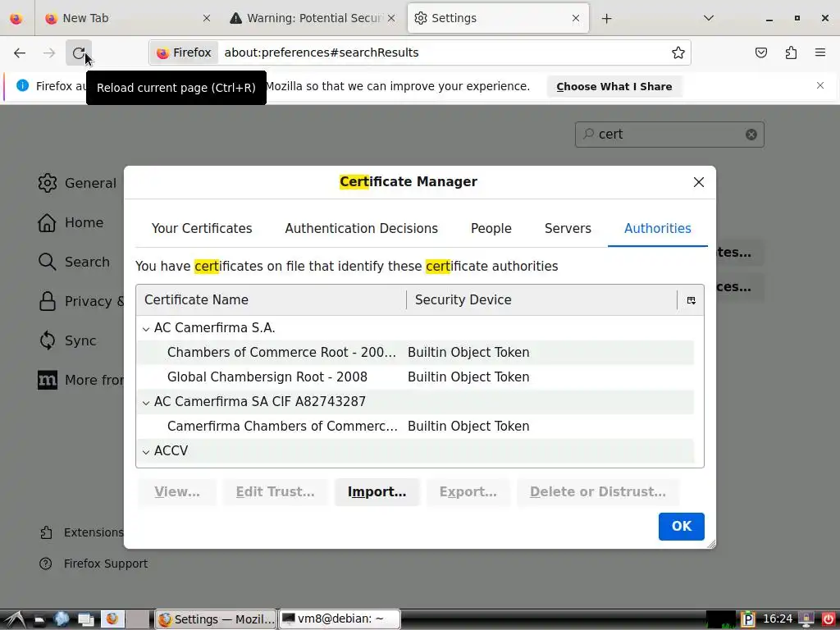This screenshot has height=630, width=840.
Task: Open a new tab with plus button
Action: coord(606,19)
